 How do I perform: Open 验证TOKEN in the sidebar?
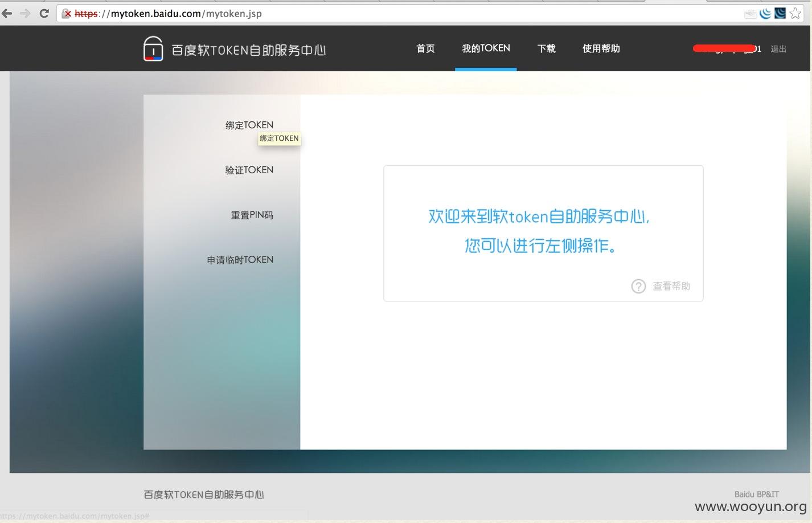(x=249, y=170)
